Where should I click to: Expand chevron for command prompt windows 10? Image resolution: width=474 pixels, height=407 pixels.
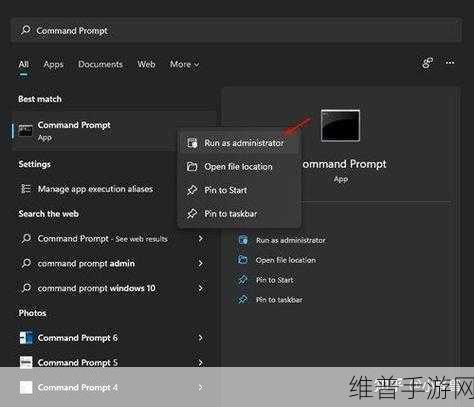200,288
